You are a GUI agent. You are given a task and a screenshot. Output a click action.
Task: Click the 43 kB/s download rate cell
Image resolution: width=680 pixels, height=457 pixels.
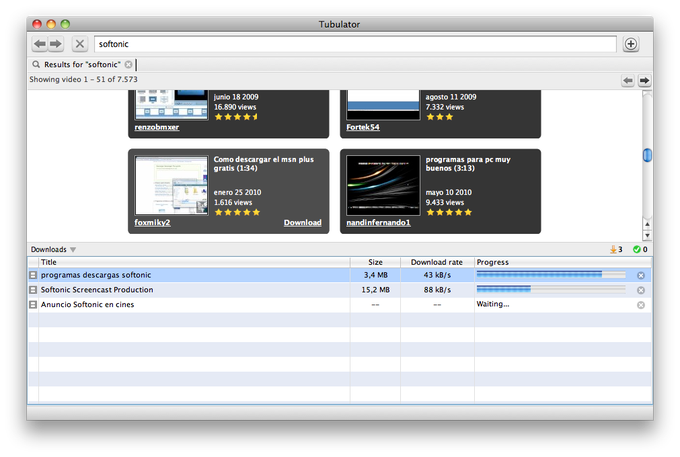[437, 275]
